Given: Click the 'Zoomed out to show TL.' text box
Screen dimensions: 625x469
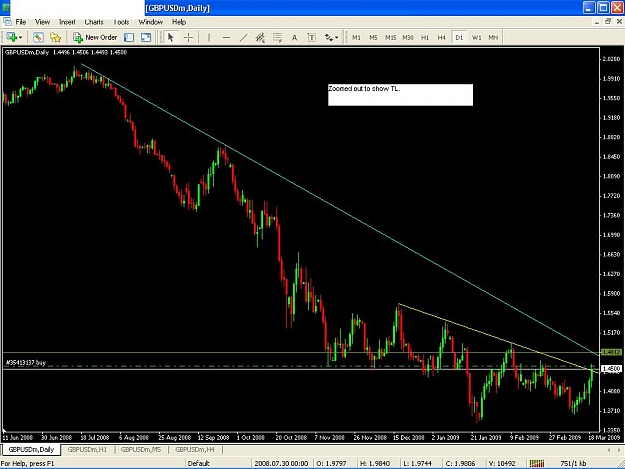Looking at the screenshot, I should [x=400, y=94].
